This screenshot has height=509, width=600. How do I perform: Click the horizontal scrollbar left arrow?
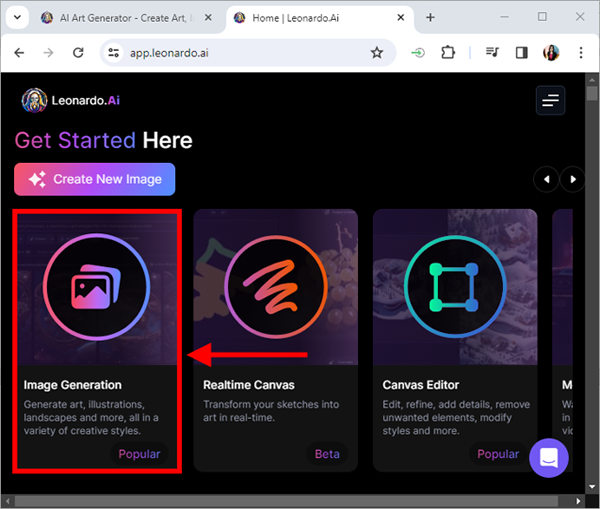(8, 501)
